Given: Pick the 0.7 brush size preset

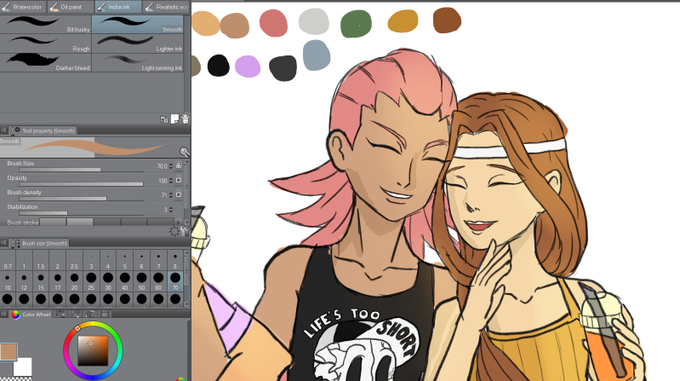Looking at the screenshot, I should (7, 260).
